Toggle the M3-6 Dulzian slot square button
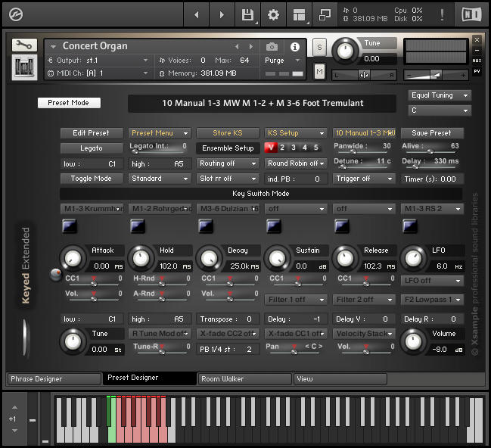Viewport: 491px width, 448px height. point(206,226)
